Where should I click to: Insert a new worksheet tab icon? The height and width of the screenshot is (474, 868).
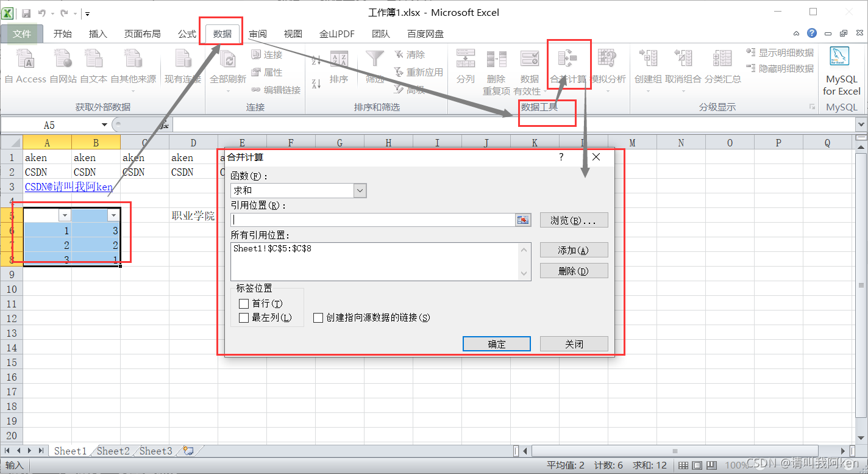click(x=188, y=451)
